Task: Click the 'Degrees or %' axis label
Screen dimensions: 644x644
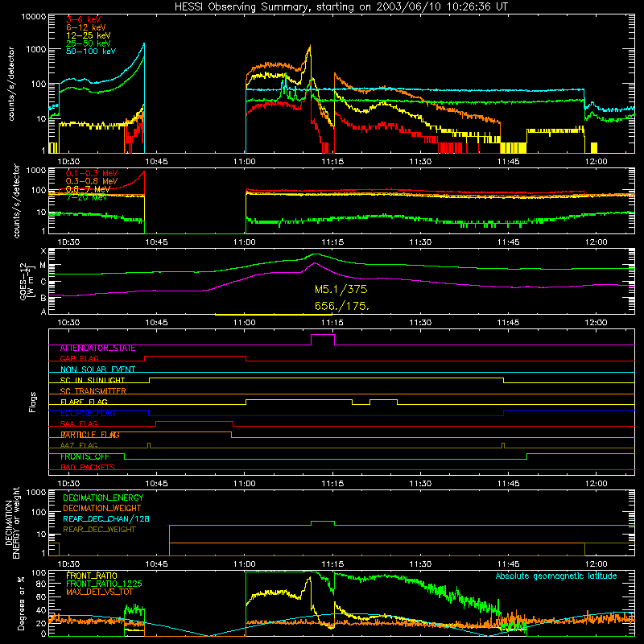Action: pyautogui.click(x=21, y=603)
